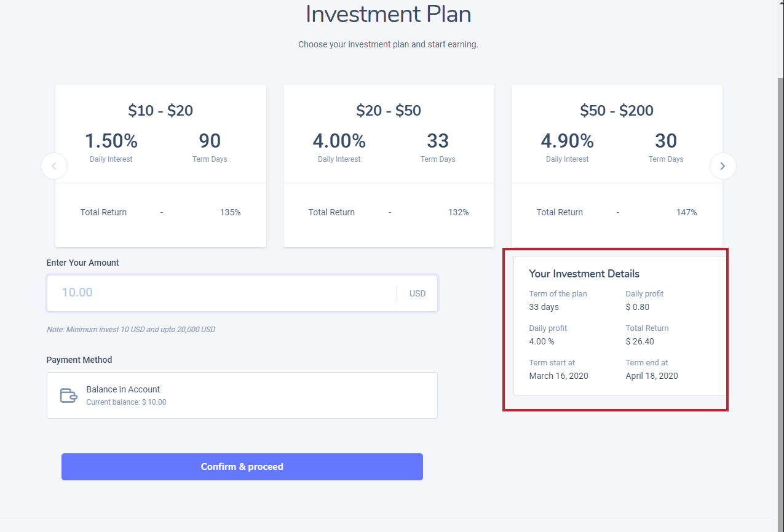Click the next plan carousel arrow
Screen dimensions: 784x532
click(x=723, y=166)
